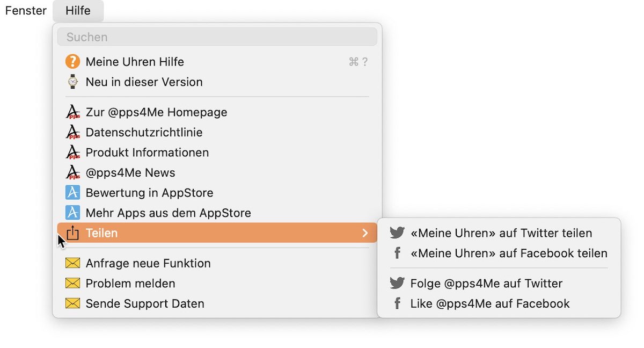
Task: Click the envelope icon beside Sende Support Daten
Action: coord(72,303)
